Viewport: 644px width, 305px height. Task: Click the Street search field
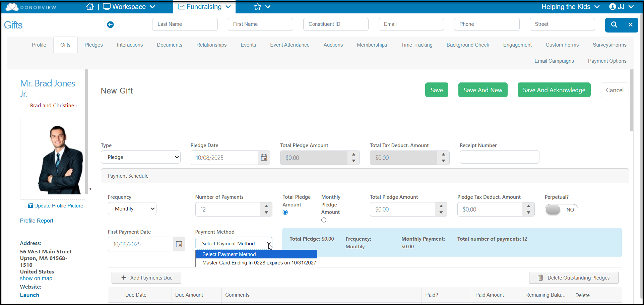point(562,24)
